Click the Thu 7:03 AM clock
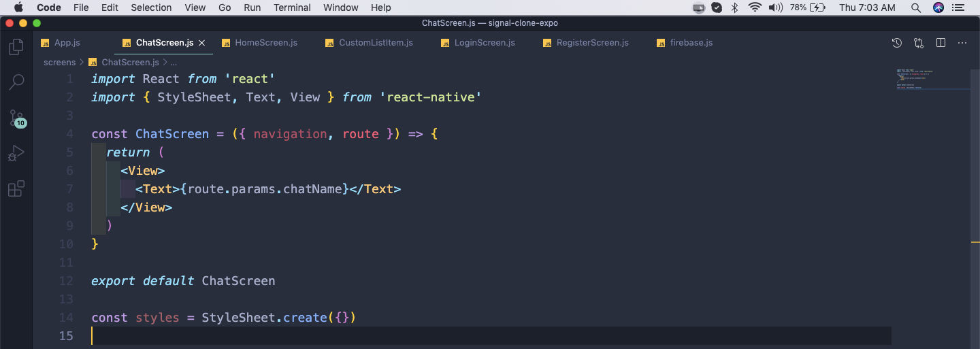 (x=868, y=7)
